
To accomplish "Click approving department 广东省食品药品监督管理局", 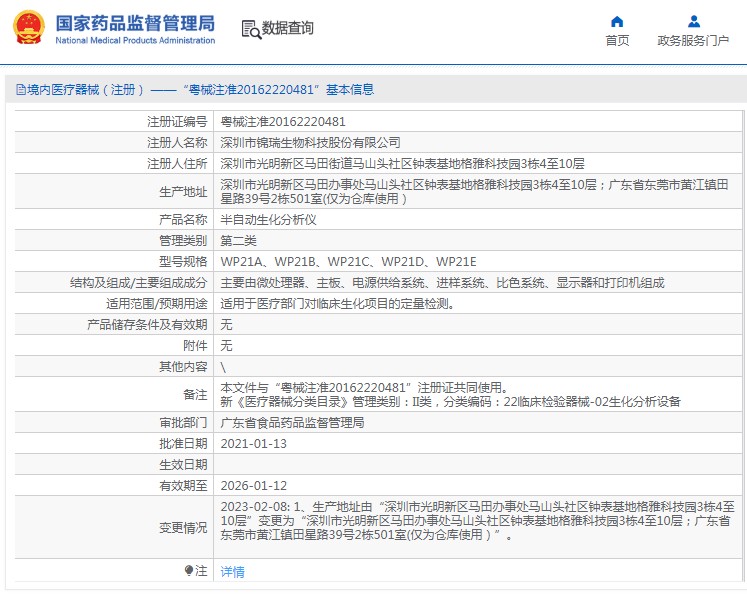I will pyautogui.click(x=292, y=423).
